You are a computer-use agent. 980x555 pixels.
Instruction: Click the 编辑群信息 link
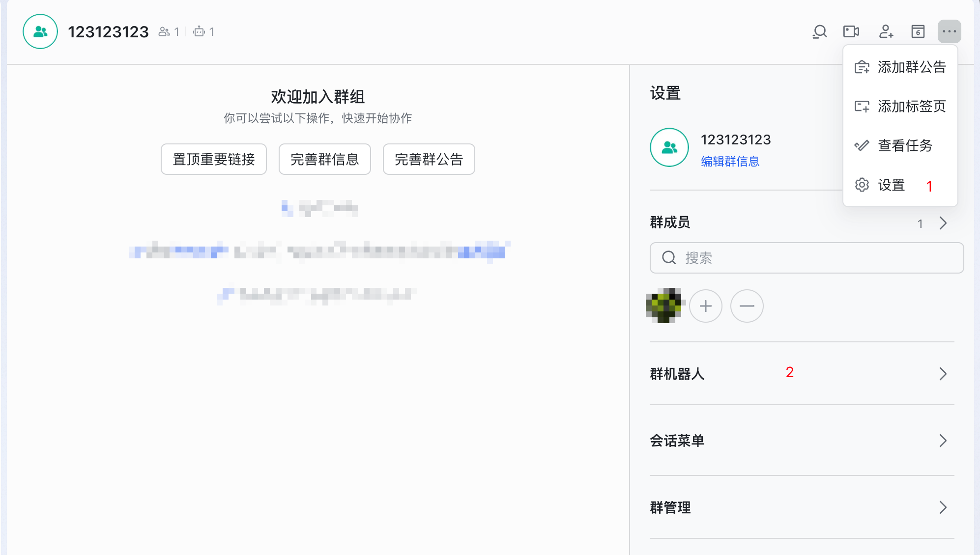[730, 162]
